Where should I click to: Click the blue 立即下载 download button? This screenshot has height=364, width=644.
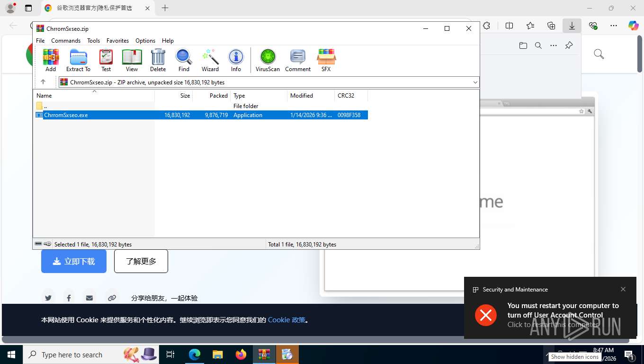[74, 261]
